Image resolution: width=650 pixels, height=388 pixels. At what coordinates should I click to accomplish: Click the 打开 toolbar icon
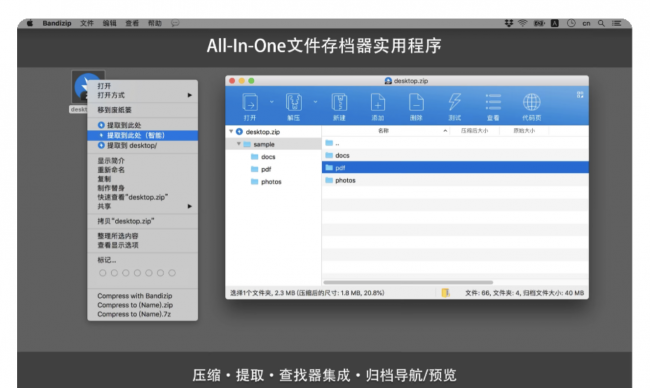[x=250, y=102]
